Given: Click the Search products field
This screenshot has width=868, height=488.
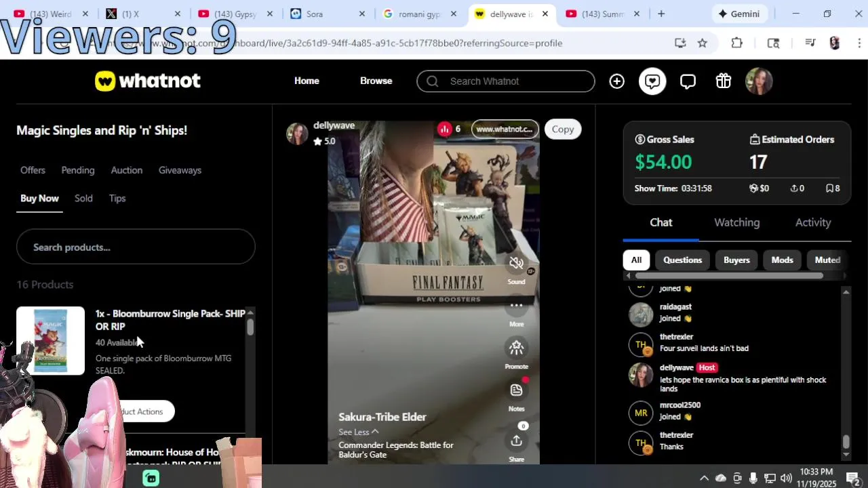Looking at the screenshot, I should (x=136, y=247).
